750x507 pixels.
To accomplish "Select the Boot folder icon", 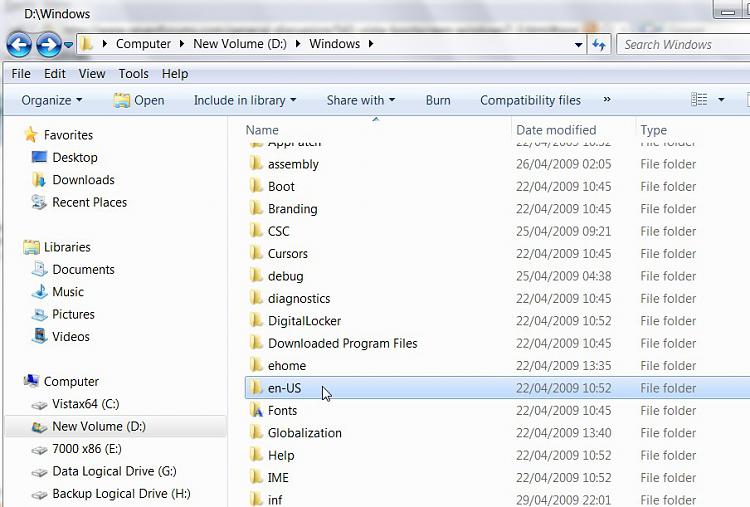I will 256,186.
